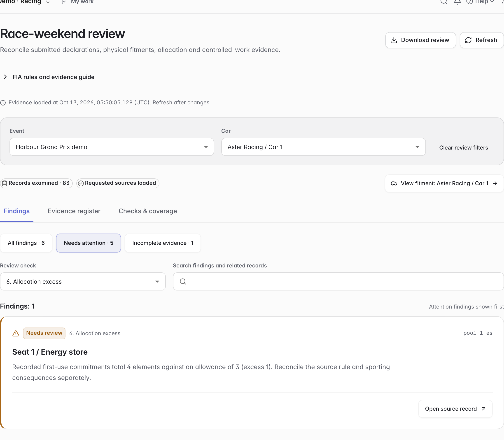Click Clear review filters
504x440 pixels.
[x=463, y=147]
